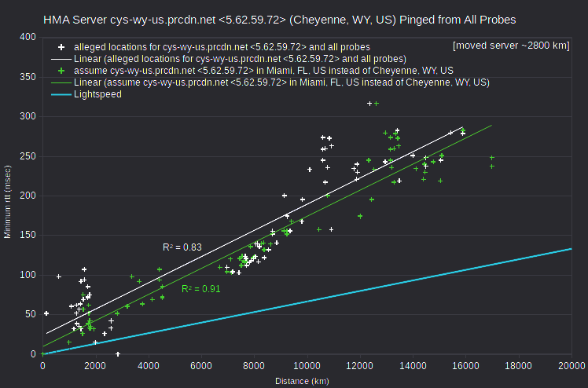Click the white outlier point above 300 msec
588x388 pixels.
point(369,104)
